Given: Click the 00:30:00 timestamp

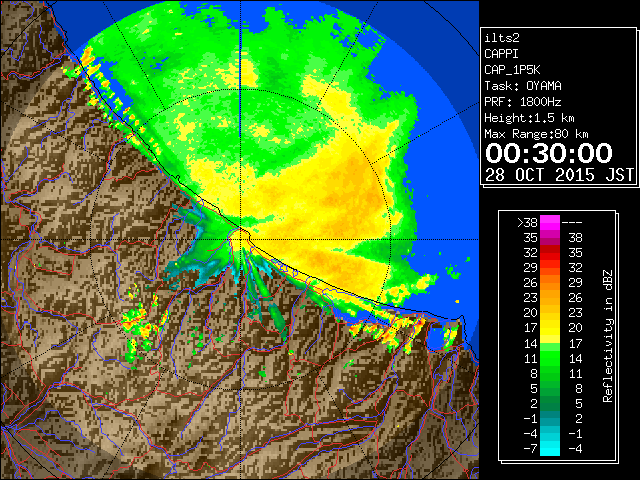Looking at the screenshot, I should pyautogui.click(x=549, y=153).
